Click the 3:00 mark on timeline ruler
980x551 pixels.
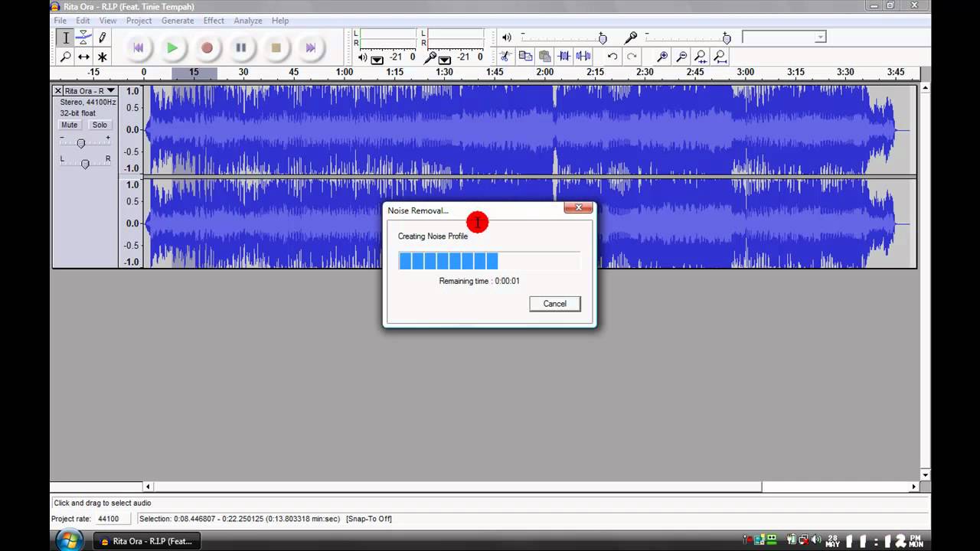point(745,72)
